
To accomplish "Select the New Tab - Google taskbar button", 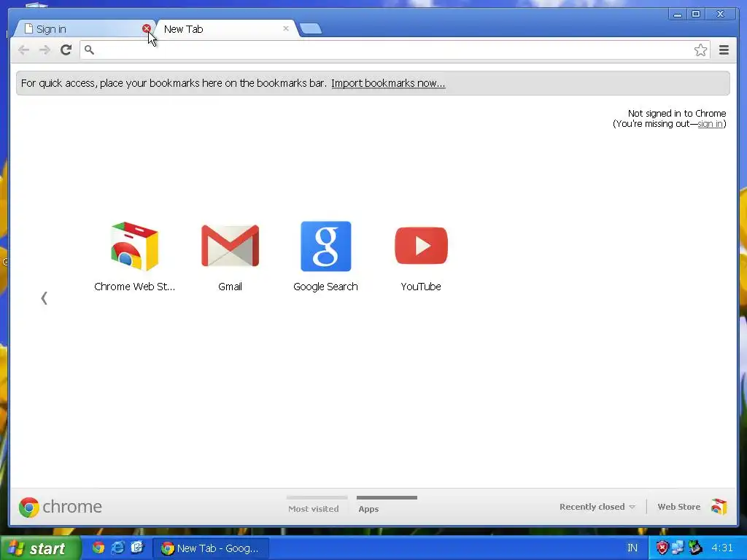I will click(211, 548).
